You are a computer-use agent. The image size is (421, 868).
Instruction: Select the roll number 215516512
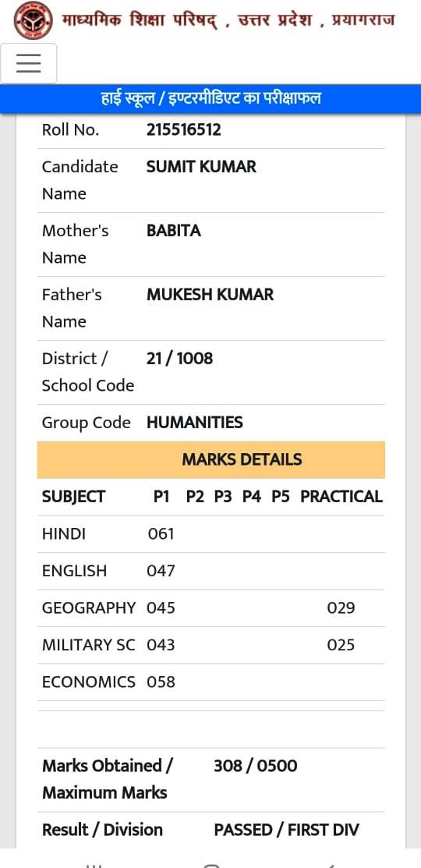(x=184, y=130)
